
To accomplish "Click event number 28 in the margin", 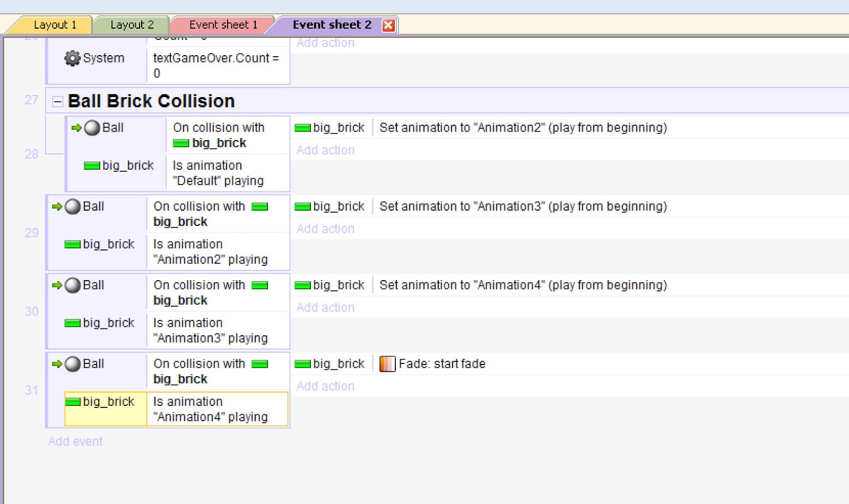I will pos(31,154).
